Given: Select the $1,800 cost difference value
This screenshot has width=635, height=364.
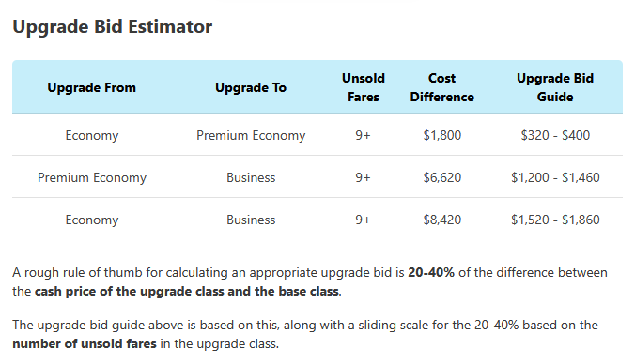Looking at the screenshot, I should click(441, 135).
